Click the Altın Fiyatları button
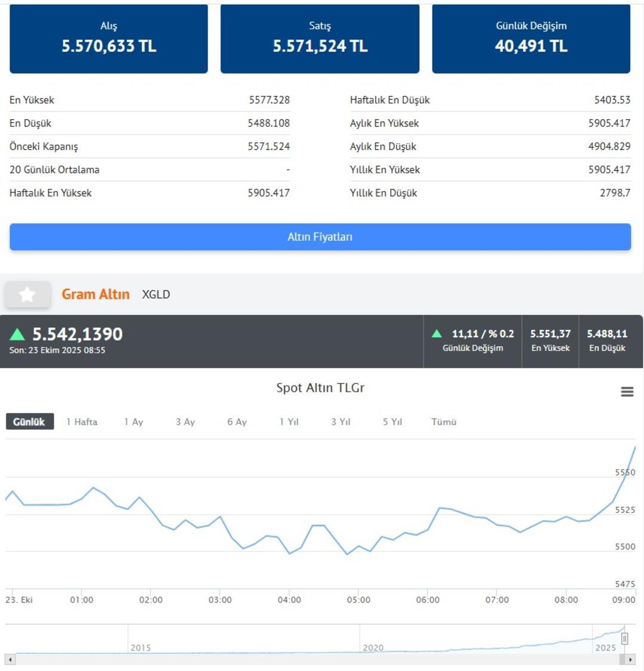Screen dimensions: 644x671 (x=320, y=237)
